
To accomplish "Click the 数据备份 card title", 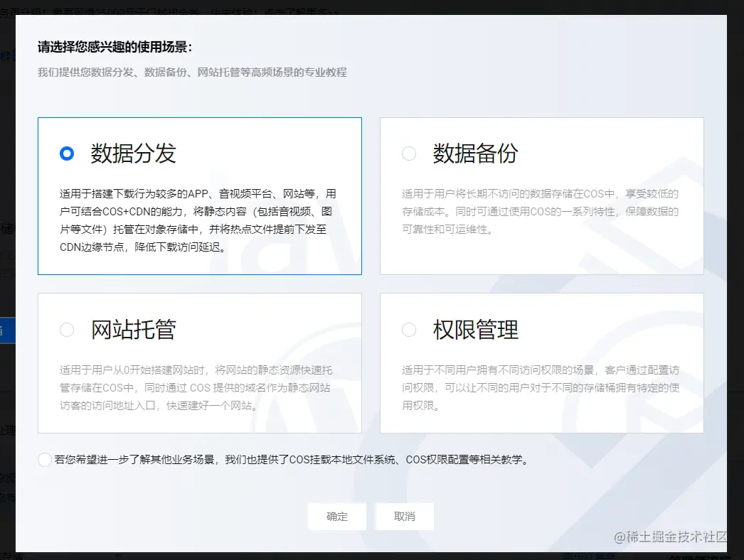I will pyautogui.click(x=475, y=154).
